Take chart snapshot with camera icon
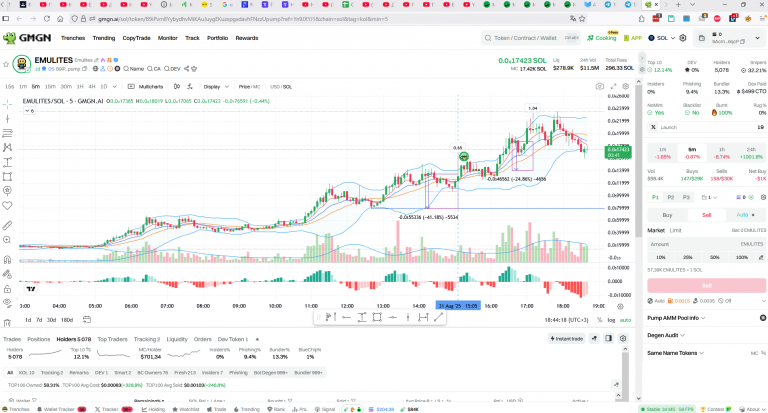Screen dimensions: 768x413 coord(600,86)
